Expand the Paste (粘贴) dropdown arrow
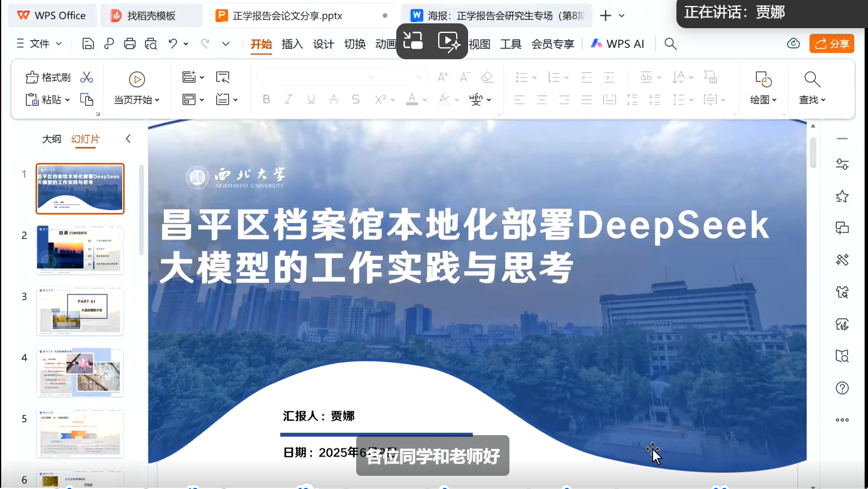Image resolution: width=868 pixels, height=489 pixels. 68,100
